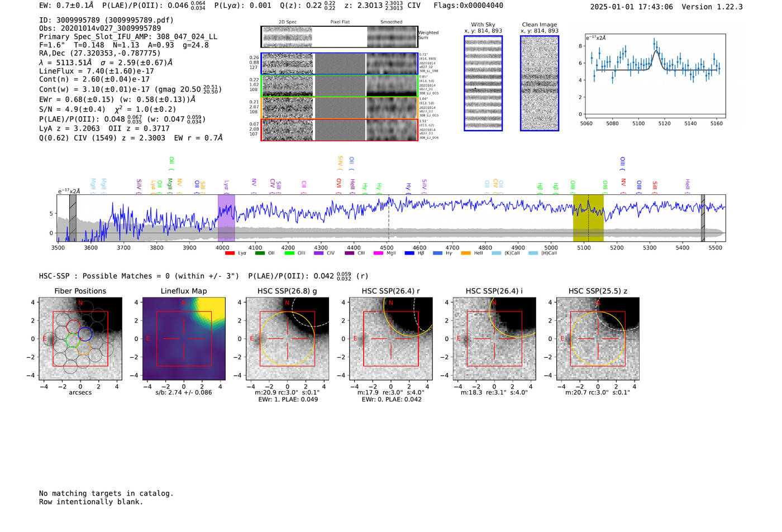The image size is (782, 532).
Task: Click the timestamp 2025-01-01 17:43:06
Action: 631,7
